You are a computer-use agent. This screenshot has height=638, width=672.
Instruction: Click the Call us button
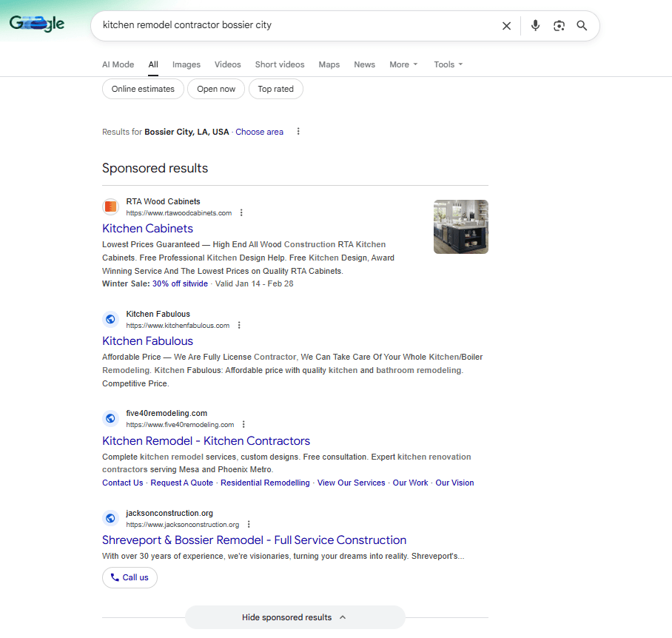coord(130,577)
